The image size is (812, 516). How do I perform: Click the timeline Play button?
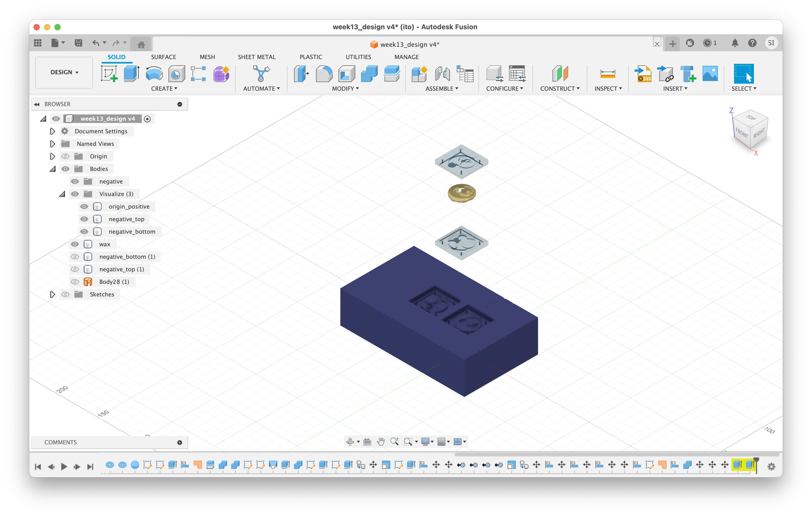(64, 466)
